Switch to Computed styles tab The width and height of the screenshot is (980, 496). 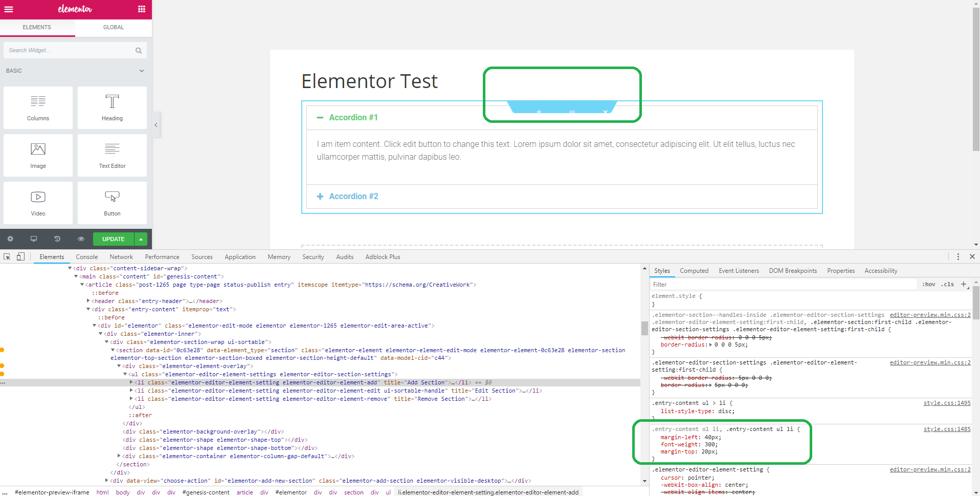(694, 271)
